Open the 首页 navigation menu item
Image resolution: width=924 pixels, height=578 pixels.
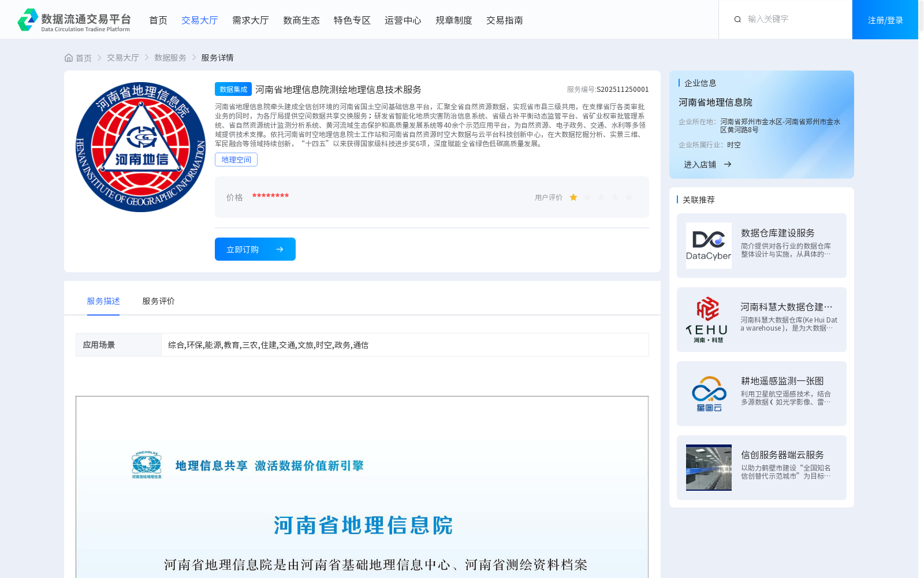(x=158, y=20)
